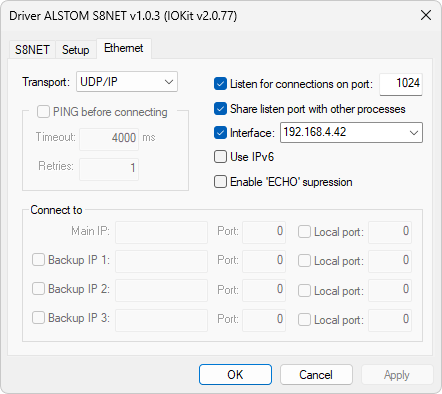Click the 'Main IP:' label
Image resolution: width=442 pixels, height=394 pixels.
tap(90, 231)
